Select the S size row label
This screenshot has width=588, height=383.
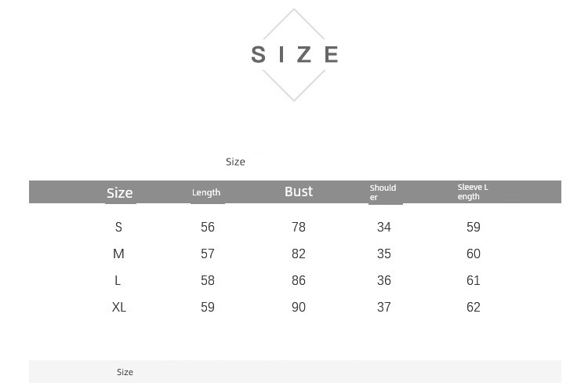point(119,227)
